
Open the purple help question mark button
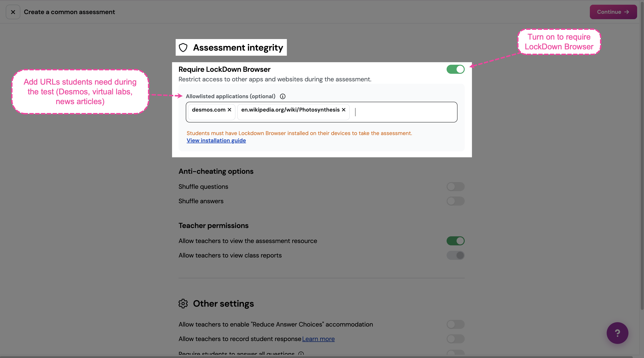coord(617,333)
